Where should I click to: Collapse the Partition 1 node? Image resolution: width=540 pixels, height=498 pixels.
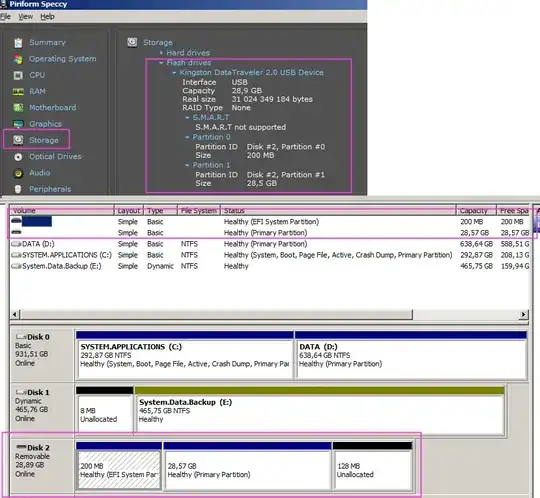187,165
